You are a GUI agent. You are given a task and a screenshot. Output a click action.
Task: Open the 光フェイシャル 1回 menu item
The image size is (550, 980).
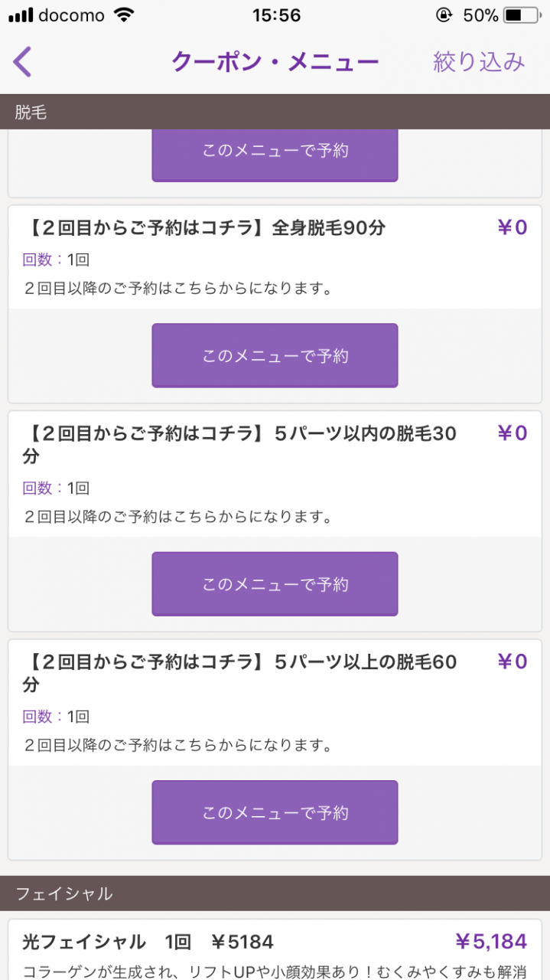(x=148, y=942)
